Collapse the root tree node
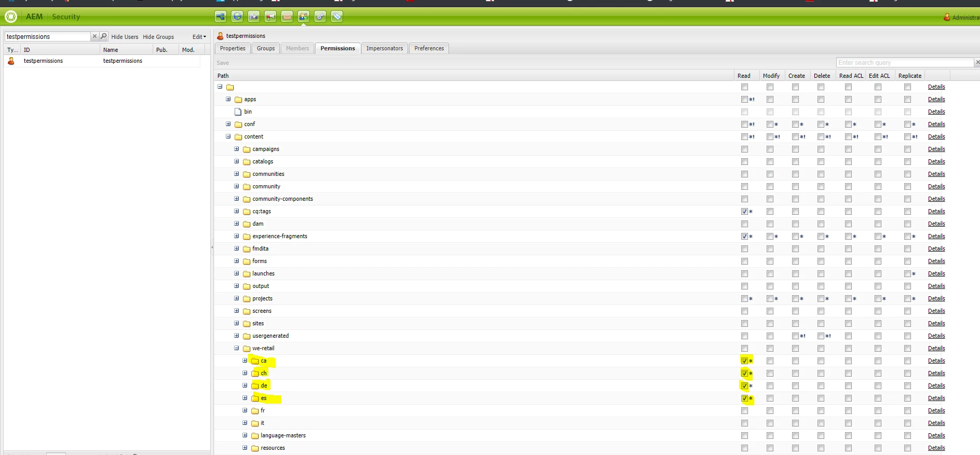The height and width of the screenshot is (455, 980). [x=220, y=87]
